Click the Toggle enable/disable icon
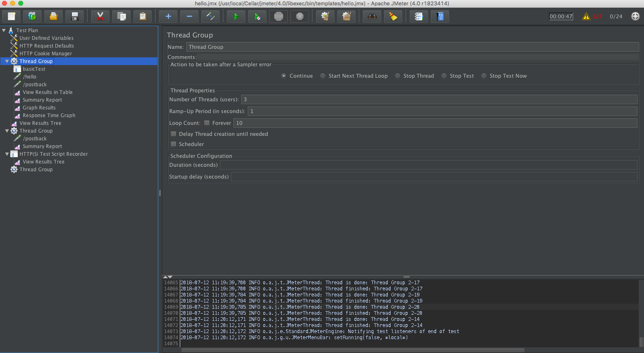The image size is (644, 353). pos(210,16)
